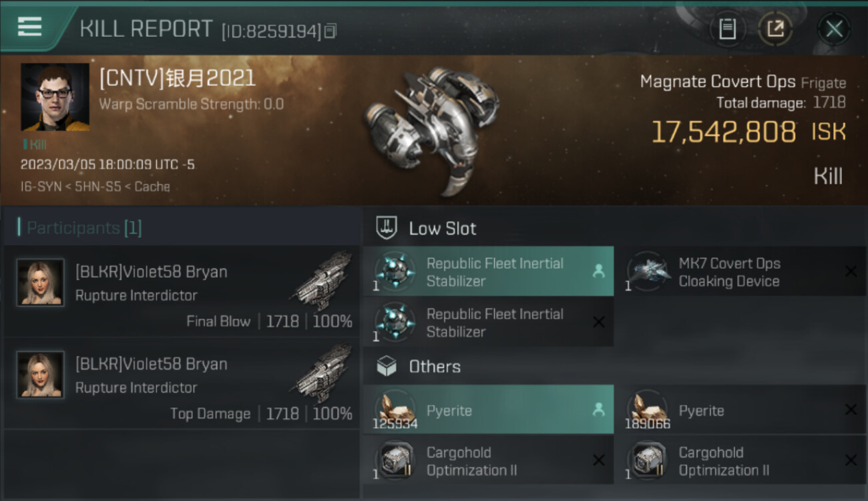Select the Magnate Covert Ops ship image
This screenshot has height=501, width=868.
click(431, 127)
